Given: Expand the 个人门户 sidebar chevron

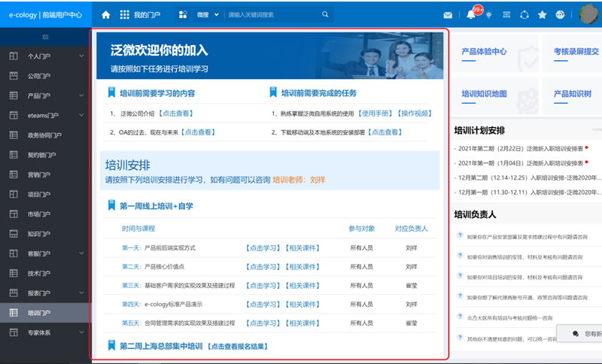Looking at the screenshot, I should point(81,56).
